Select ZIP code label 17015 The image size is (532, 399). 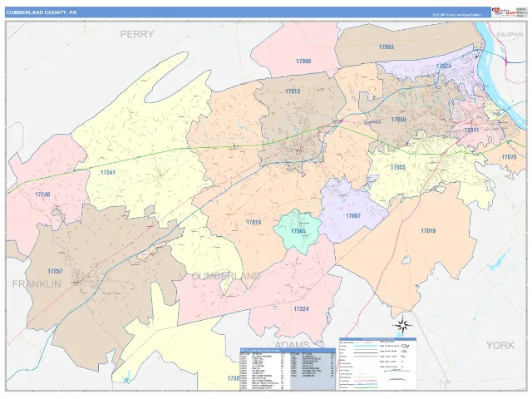pos(254,222)
